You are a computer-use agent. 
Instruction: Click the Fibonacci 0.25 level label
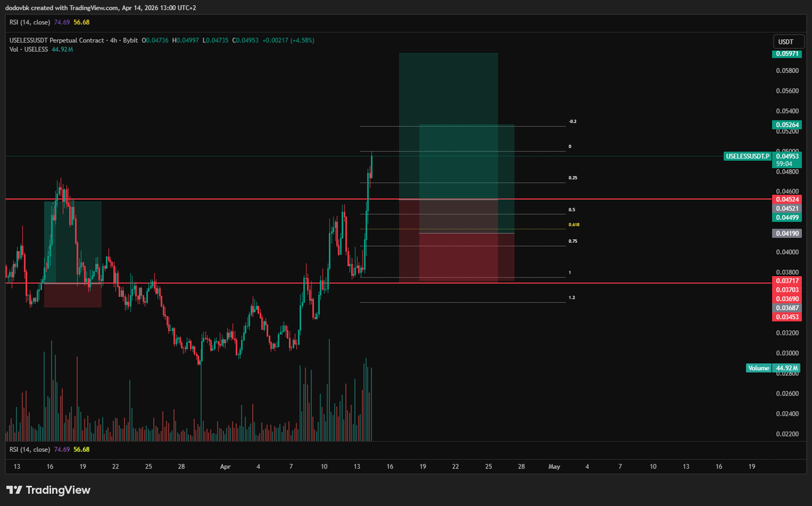572,178
